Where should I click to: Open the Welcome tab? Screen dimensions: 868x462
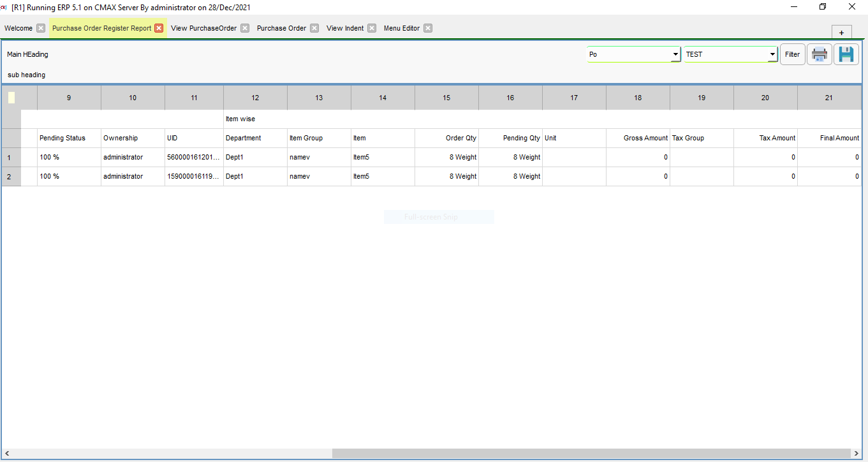tap(17, 28)
